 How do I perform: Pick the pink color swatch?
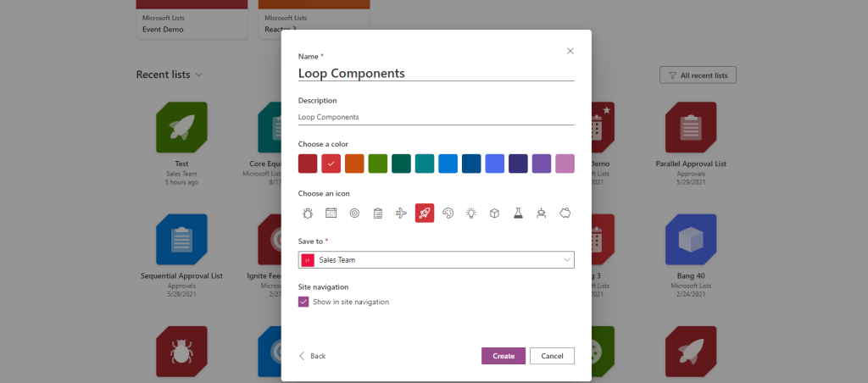(x=565, y=164)
